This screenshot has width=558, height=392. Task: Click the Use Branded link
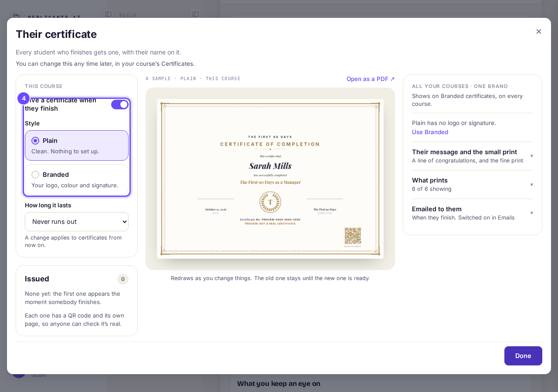click(430, 132)
